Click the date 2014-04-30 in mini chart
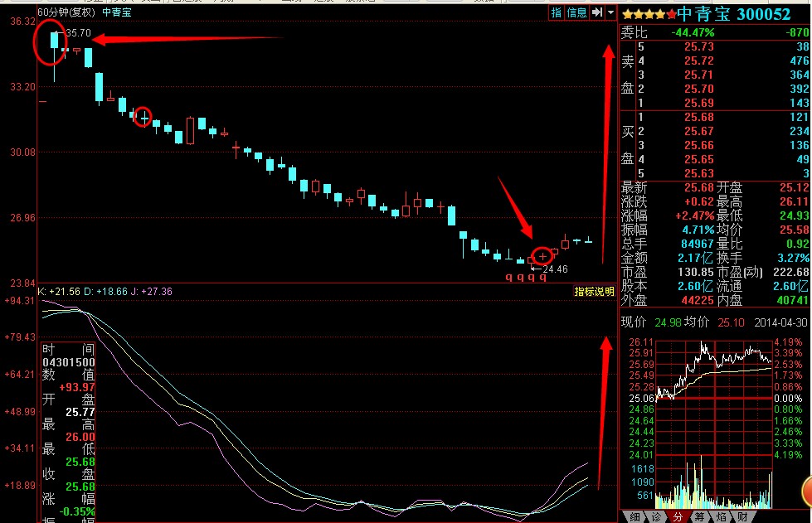This screenshot has height=523, width=812. (x=780, y=322)
